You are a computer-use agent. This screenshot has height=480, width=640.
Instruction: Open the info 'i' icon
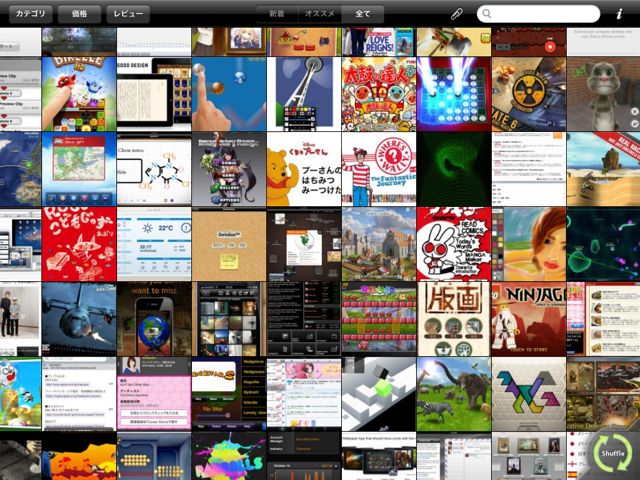click(619, 14)
